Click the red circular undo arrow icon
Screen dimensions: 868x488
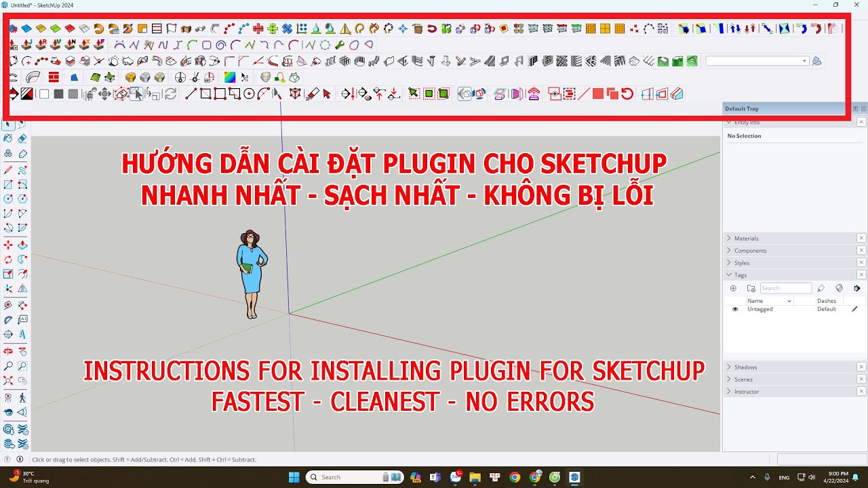tap(627, 94)
